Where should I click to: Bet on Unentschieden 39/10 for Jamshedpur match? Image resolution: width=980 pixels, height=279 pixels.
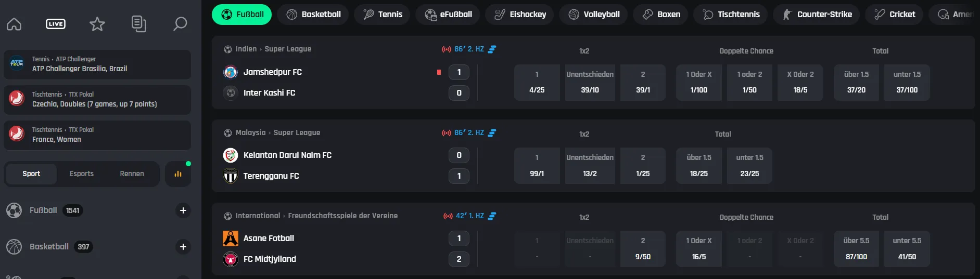click(x=590, y=83)
